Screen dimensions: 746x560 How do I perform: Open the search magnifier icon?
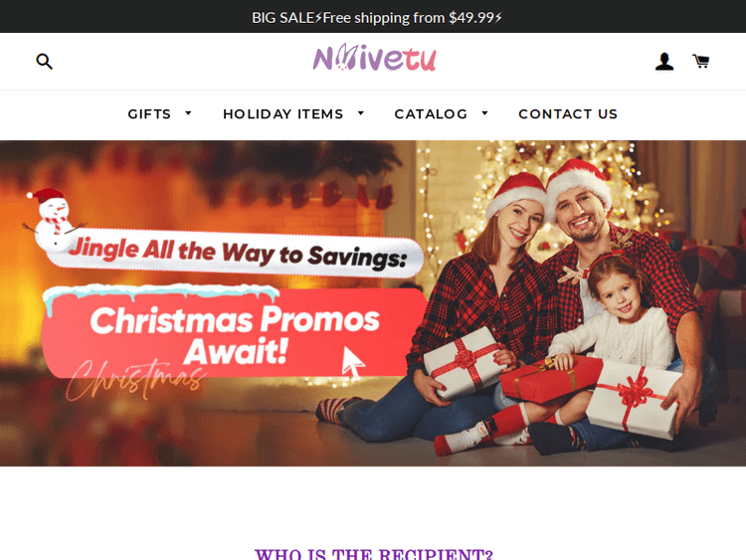[x=44, y=62]
